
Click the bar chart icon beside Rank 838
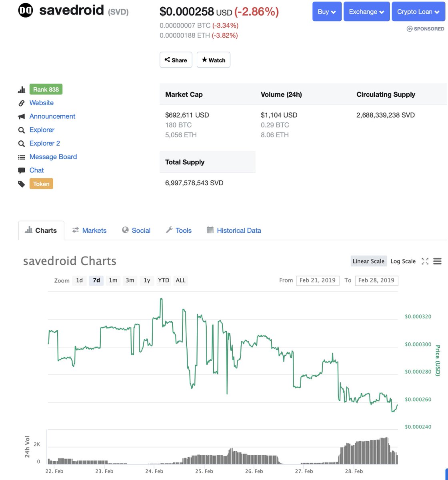point(22,90)
